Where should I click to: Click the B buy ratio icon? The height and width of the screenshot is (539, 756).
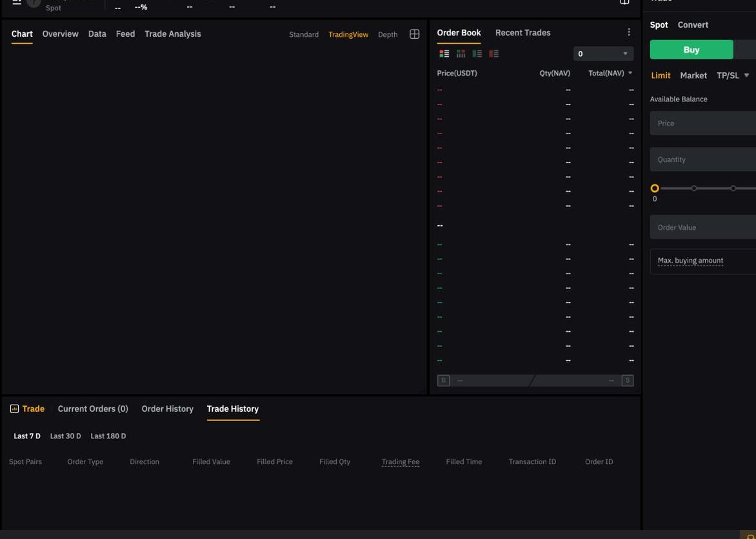coord(444,380)
